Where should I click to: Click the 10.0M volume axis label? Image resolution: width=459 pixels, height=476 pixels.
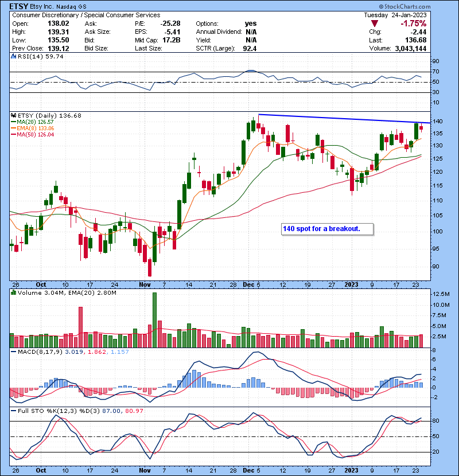point(441,305)
